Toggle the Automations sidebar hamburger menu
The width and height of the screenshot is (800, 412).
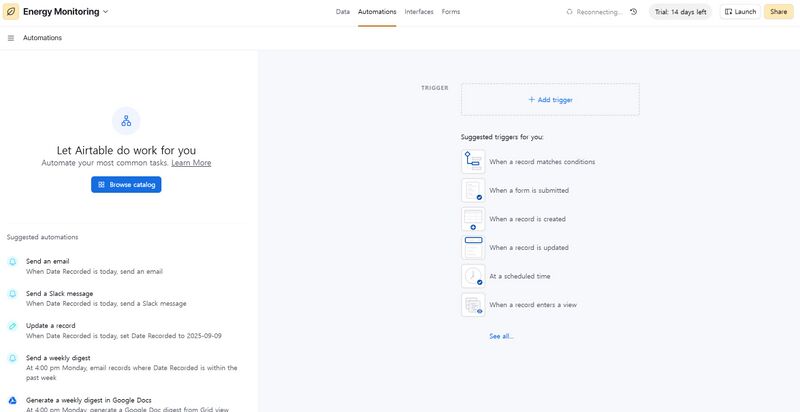tap(11, 38)
